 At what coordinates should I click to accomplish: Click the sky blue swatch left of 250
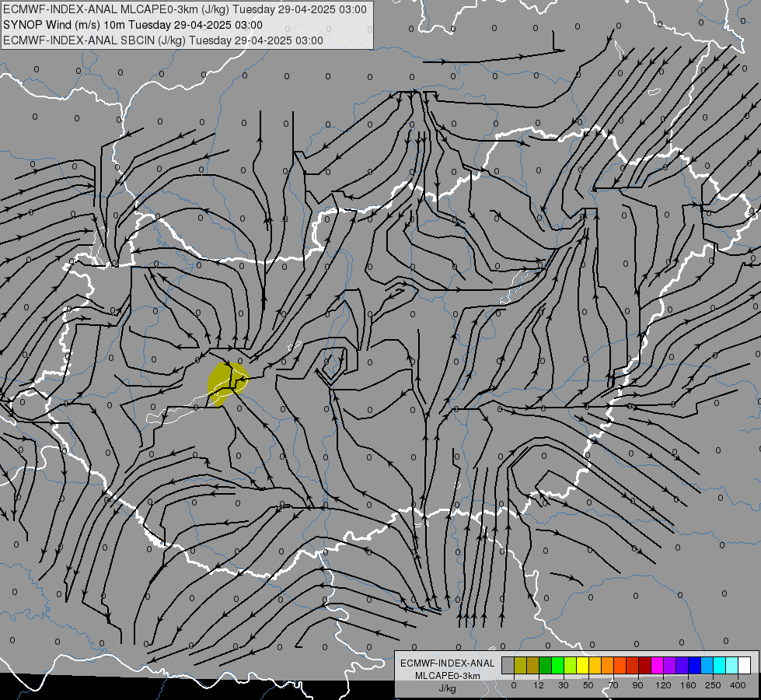point(707,665)
